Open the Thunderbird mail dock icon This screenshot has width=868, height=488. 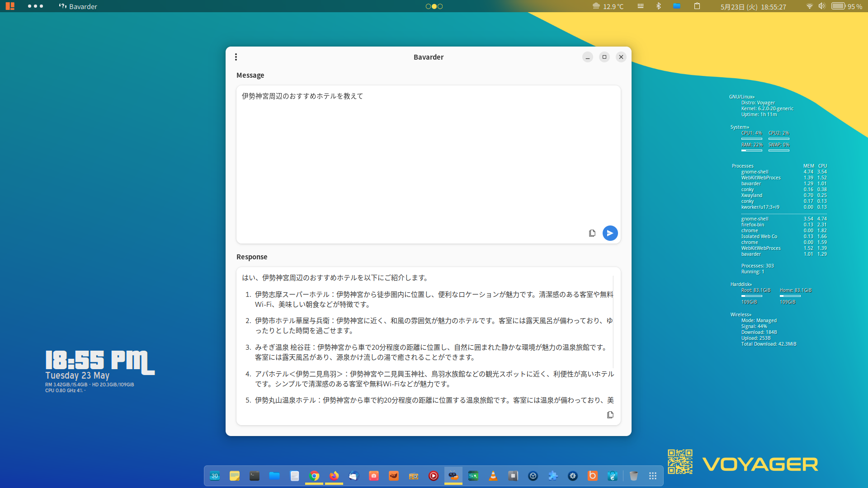(354, 476)
